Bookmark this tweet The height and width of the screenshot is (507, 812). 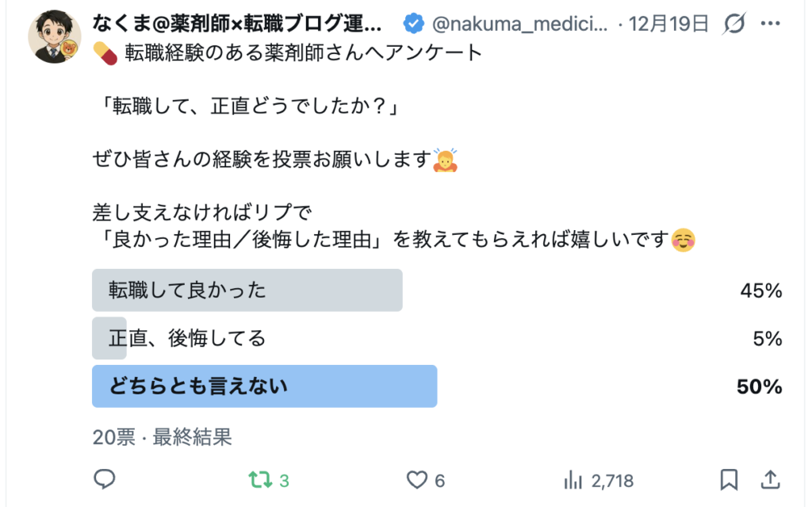pos(729,479)
